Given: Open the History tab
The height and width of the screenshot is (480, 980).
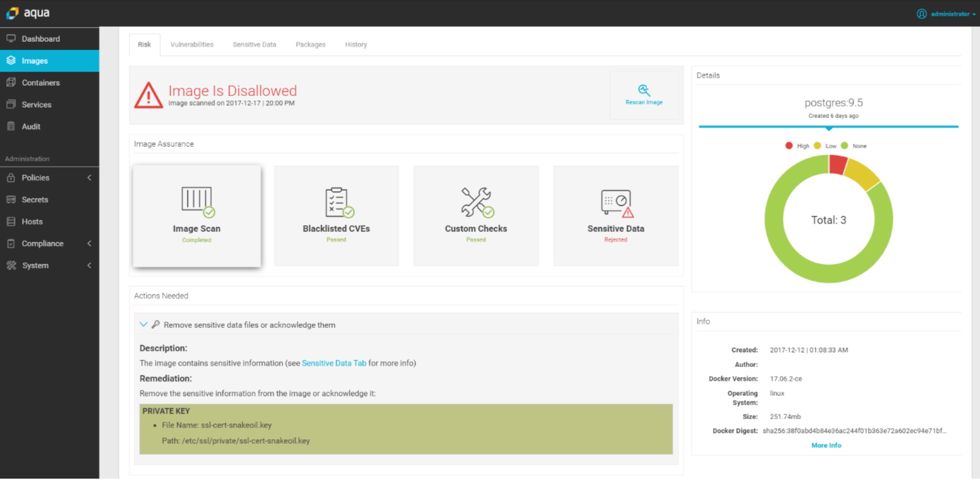Looking at the screenshot, I should 356,44.
